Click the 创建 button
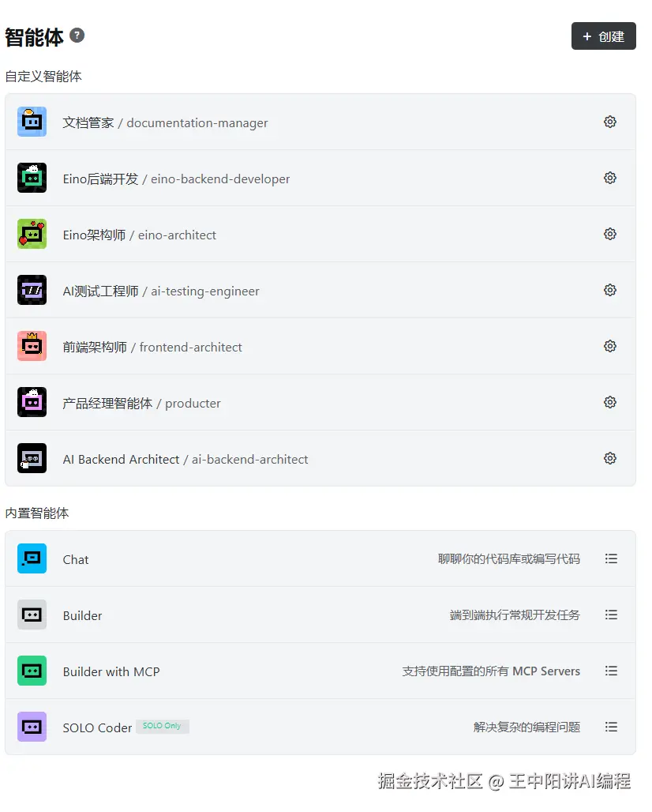This screenshot has width=652, height=812. click(603, 36)
